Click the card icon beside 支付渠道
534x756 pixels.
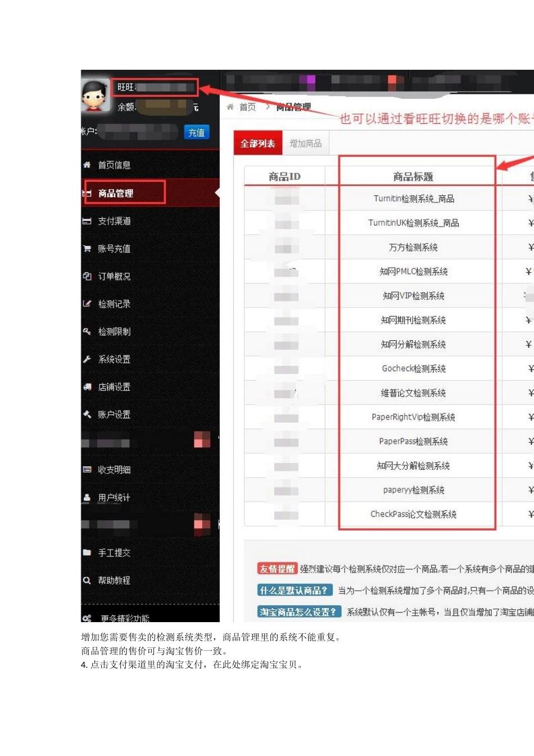coord(87,221)
